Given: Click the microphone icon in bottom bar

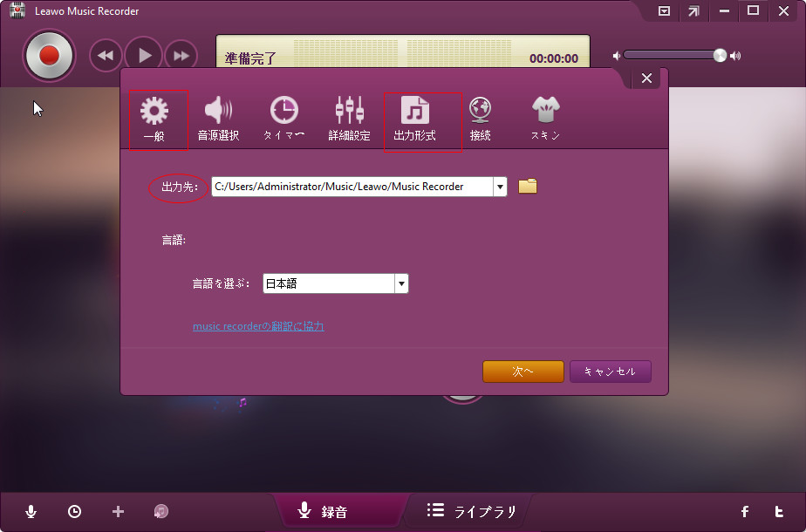Looking at the screenshot, I should coord(31,511).
